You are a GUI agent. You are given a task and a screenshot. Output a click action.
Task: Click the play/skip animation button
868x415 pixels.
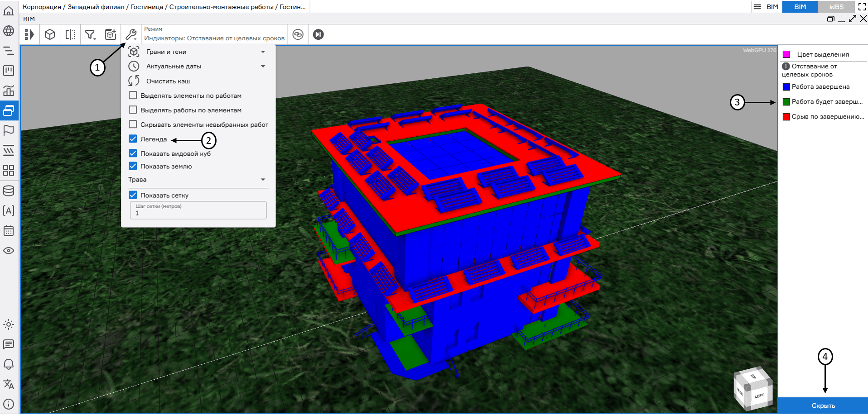tap(318, 34)
